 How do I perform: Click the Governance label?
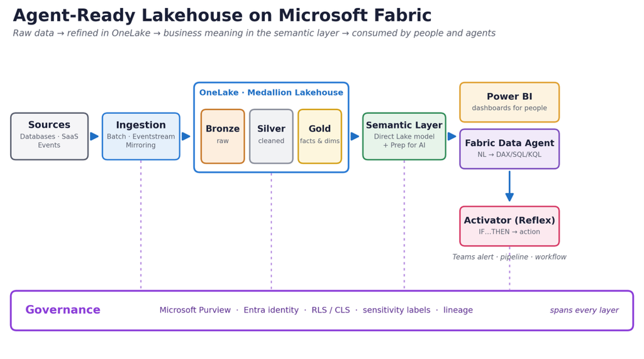pyautogui.click(x=63, y=310)
